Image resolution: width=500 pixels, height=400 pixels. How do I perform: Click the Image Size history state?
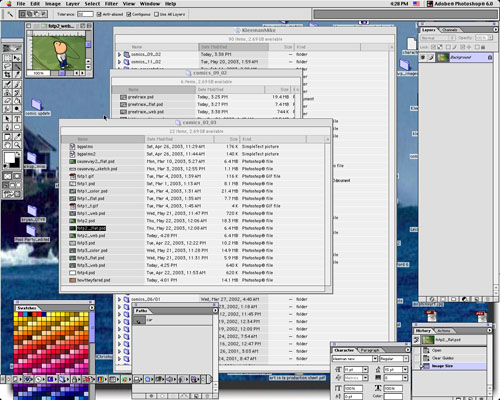click(442, 366)
